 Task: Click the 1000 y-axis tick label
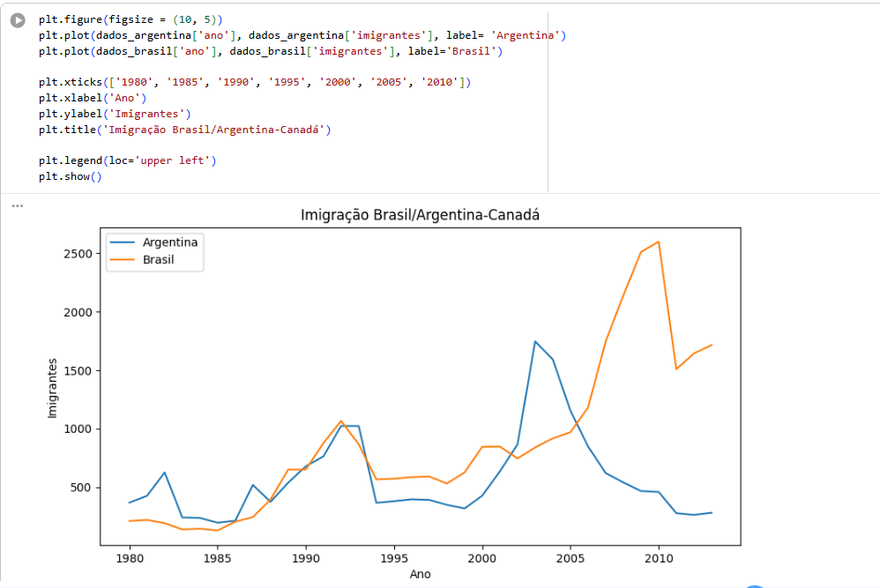click(78, 429)
